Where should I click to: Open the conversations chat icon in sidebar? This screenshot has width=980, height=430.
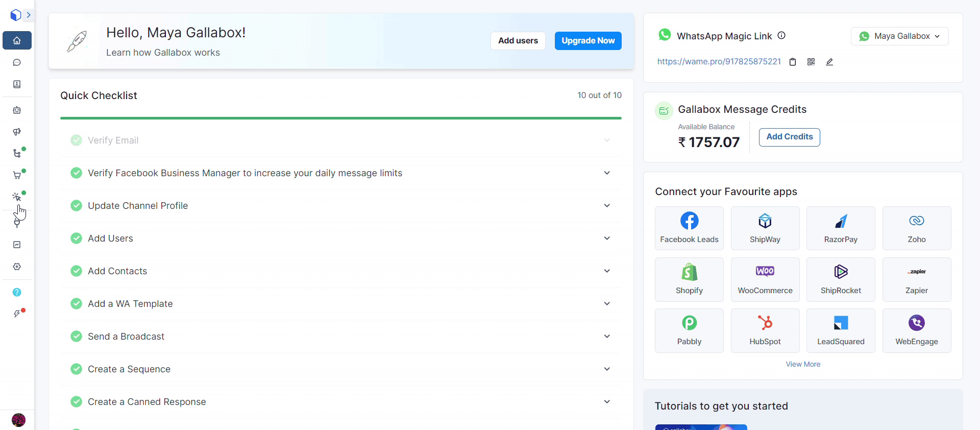[x=17, y=62]
